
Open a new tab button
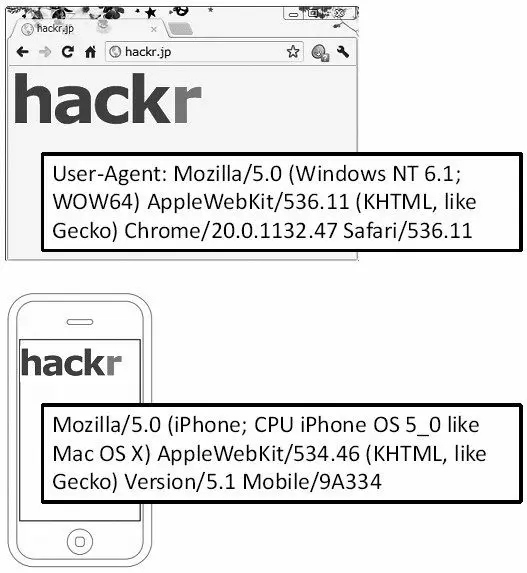[180, 29]
